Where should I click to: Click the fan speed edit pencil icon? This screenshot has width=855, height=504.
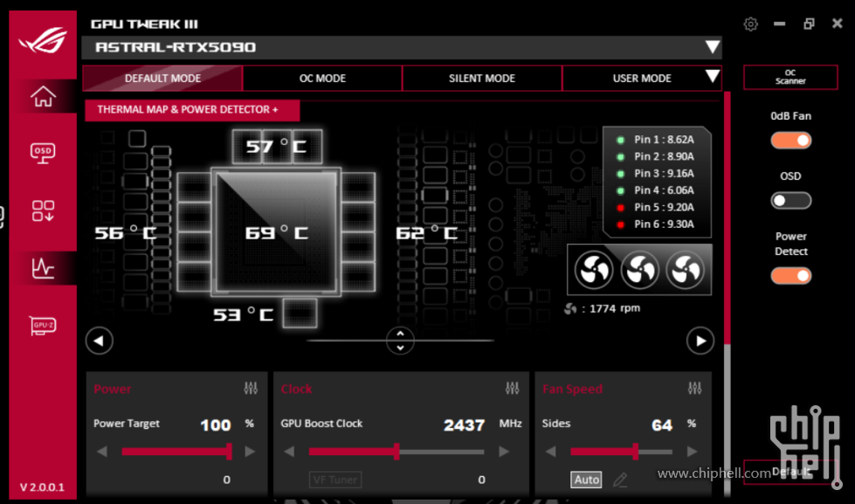[x=620, y=480]
